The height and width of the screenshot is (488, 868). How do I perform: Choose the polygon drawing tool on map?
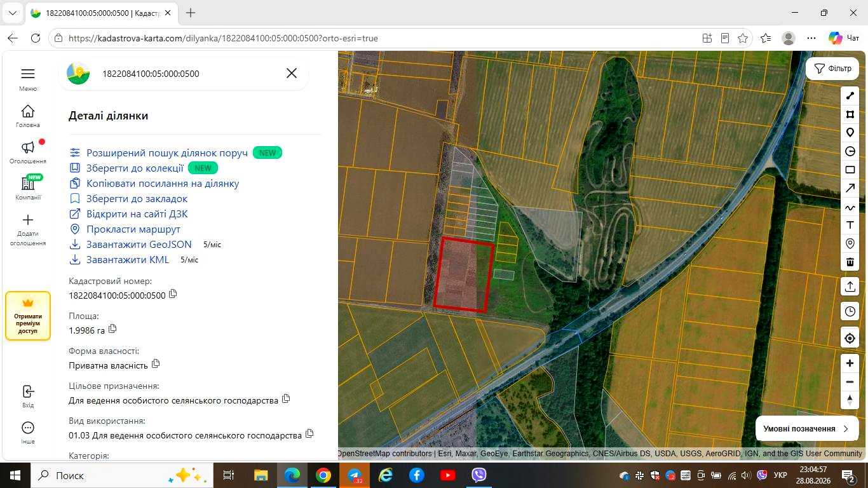(x=850, y=114)
